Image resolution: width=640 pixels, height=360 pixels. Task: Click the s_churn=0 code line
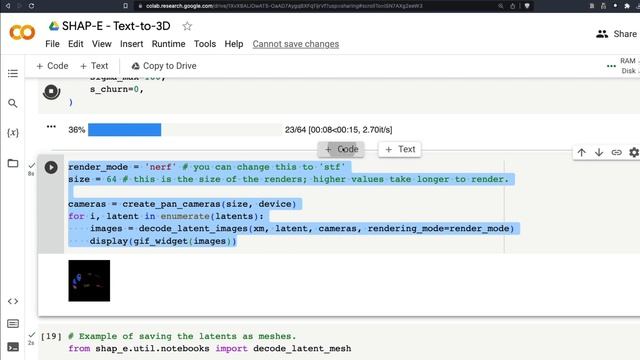tap(117, 89)
